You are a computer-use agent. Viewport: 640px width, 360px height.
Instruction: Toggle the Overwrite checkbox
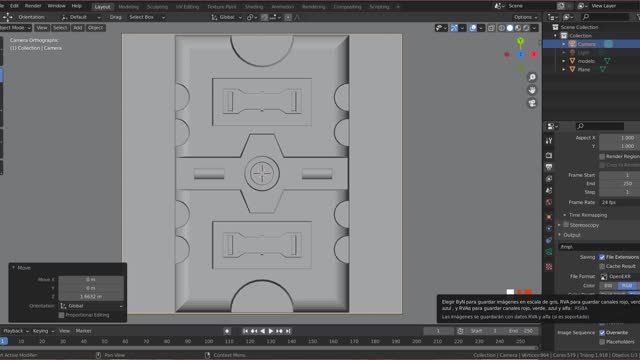click(x=602, y=333)
